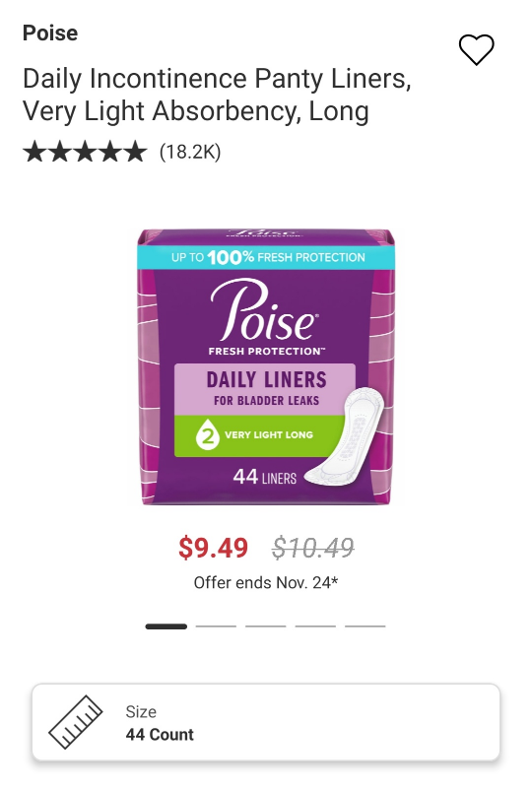Tap the 44 Count size value
The width and height of the screenshot is (532, 789).
click(160, 735)
